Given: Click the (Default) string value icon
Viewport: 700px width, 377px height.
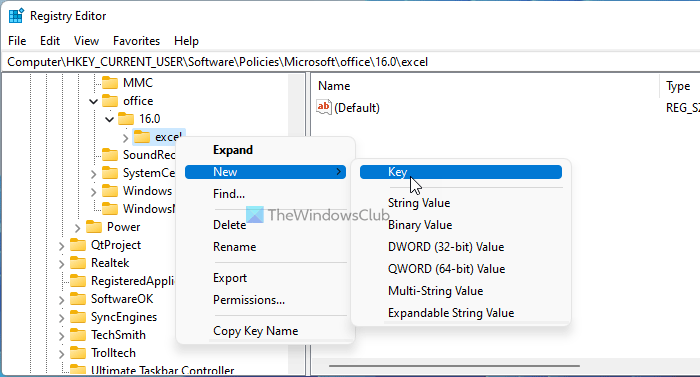Looking at the screenshot, I should coord(324,108).
